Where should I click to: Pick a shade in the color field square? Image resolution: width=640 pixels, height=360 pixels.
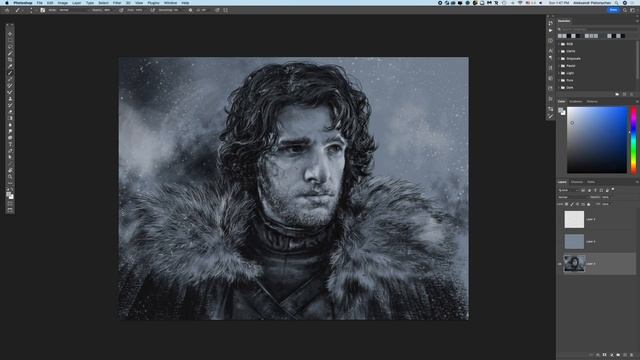tap(597, 140)
